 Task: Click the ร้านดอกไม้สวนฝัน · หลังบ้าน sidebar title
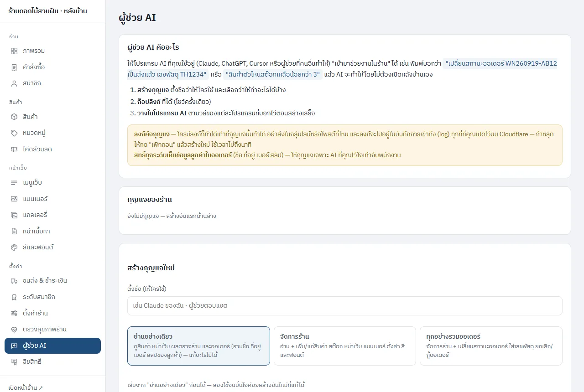point(48,11)
